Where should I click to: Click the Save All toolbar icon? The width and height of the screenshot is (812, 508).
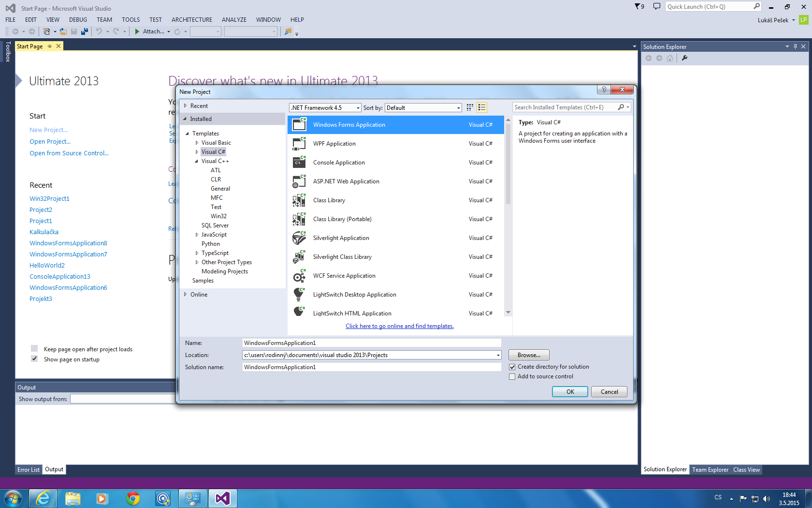(x=85, y=31)
